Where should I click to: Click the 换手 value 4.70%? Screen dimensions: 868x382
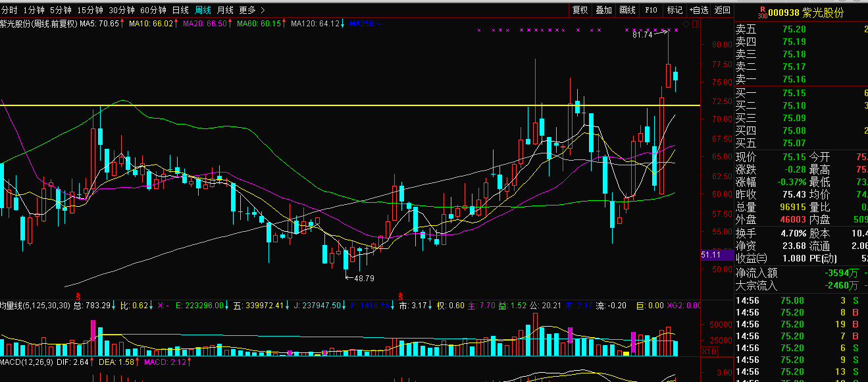pos(794,233)
